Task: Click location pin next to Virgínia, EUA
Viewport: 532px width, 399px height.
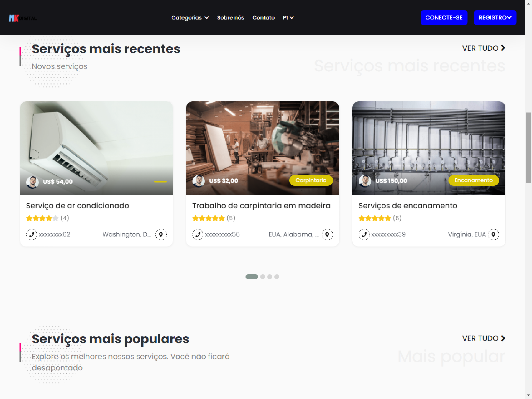Action: tap(493, 234)
